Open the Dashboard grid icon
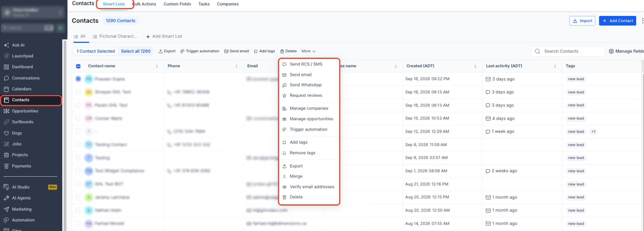The image size is (644, 231). click(6, 67)
